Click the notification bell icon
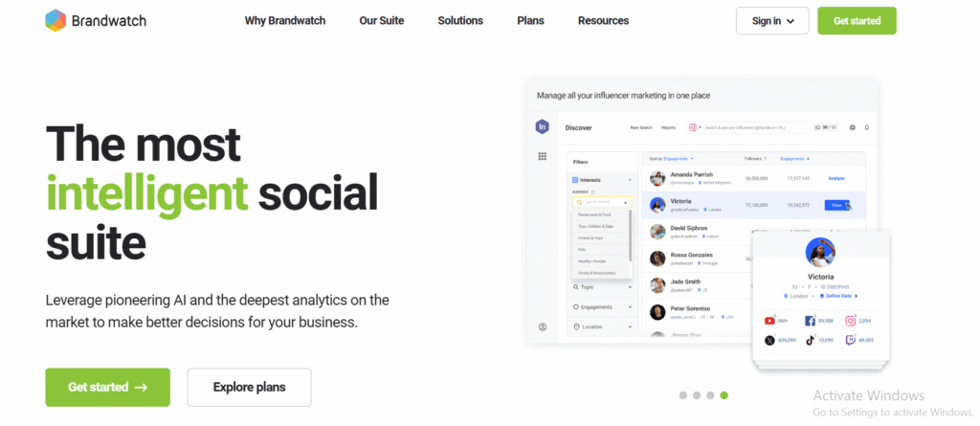980x426 pixels. [x=867, y=127]
